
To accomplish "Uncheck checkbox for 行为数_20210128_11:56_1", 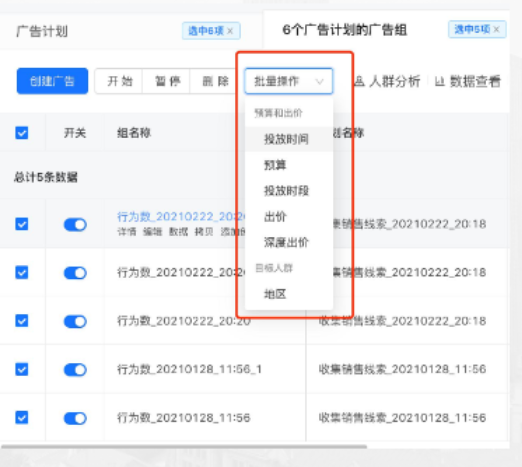I will click(x=22, y=369).
